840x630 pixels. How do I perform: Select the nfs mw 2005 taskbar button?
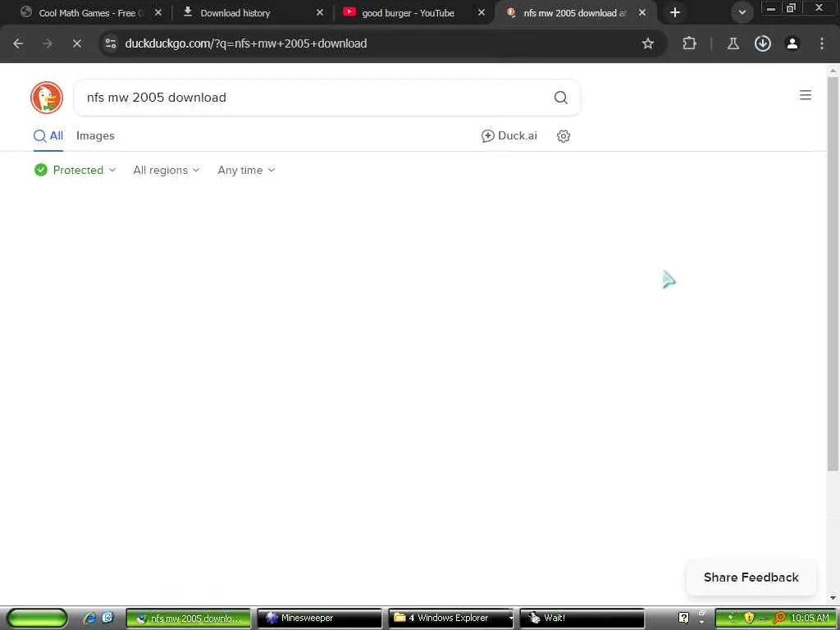point(189,619)
